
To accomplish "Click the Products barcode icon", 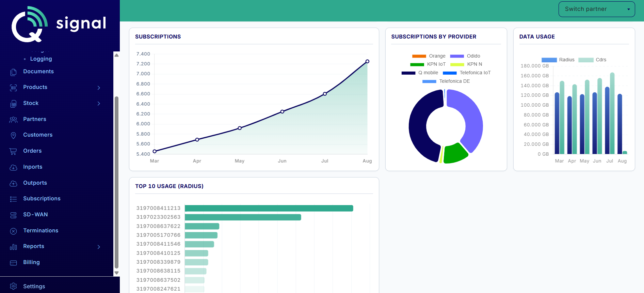I will coord(13,88).
